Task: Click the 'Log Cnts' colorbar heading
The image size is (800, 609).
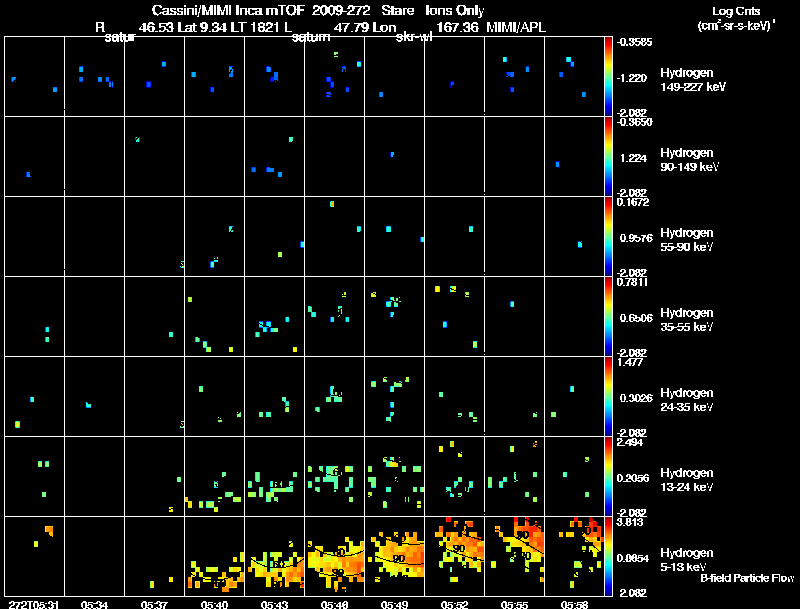Action: 736,11
